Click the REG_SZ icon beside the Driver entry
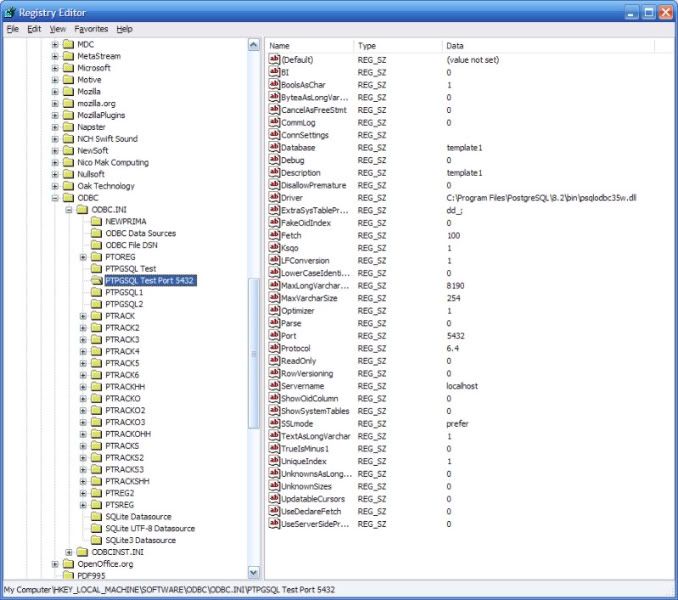The width and height of the screenshot is (678, 600). tap(274, 198)
